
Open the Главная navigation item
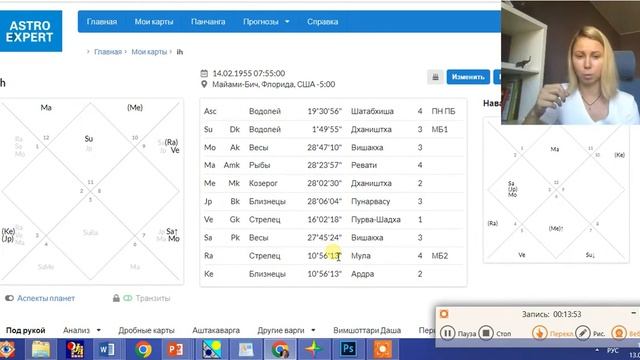(102, 22)
